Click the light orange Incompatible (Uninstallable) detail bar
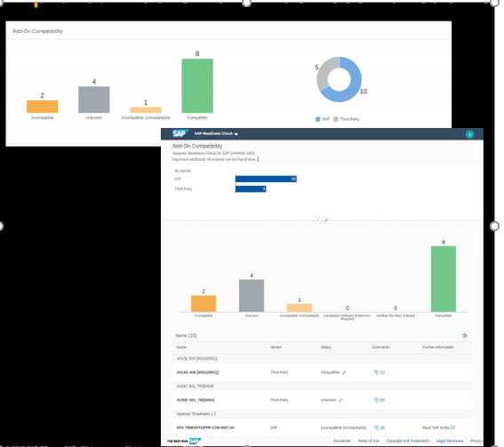The width and height of the screenshot is (504, 447). click(300, 307)
